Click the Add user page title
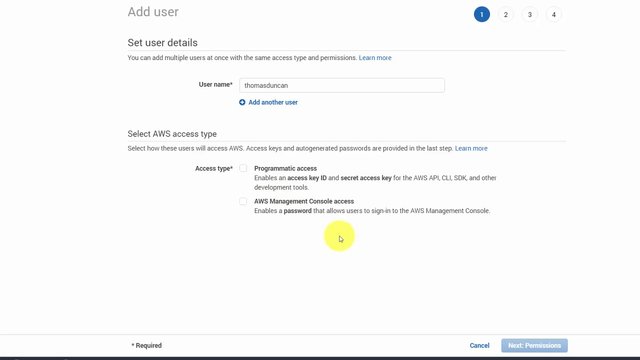The image size is (640, 360). point(153,12)
